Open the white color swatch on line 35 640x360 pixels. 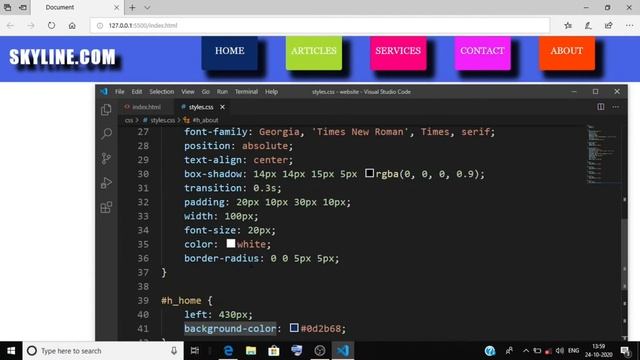[231, 243]
